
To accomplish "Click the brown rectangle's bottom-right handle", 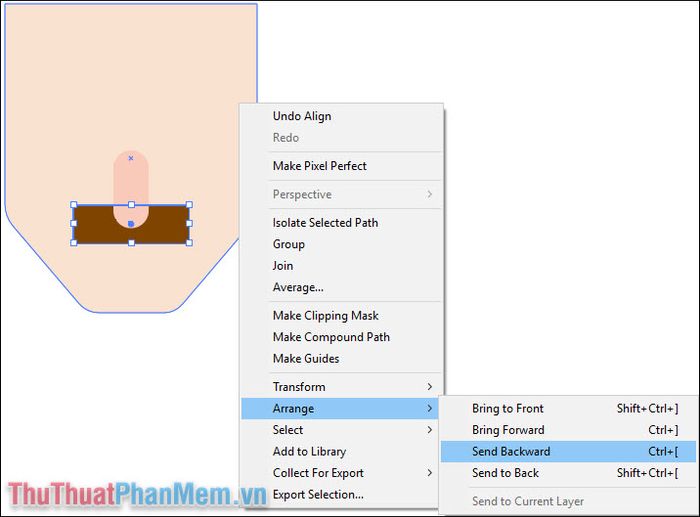I will pyautogui.click(x=189, y=243).
